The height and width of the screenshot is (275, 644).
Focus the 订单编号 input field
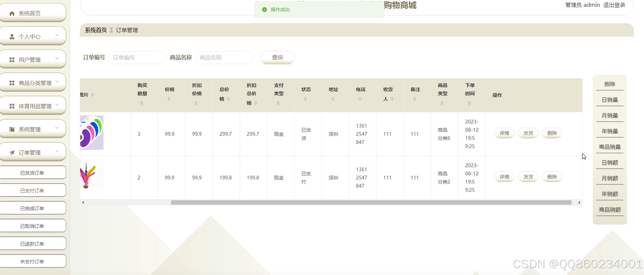point(137,57)
